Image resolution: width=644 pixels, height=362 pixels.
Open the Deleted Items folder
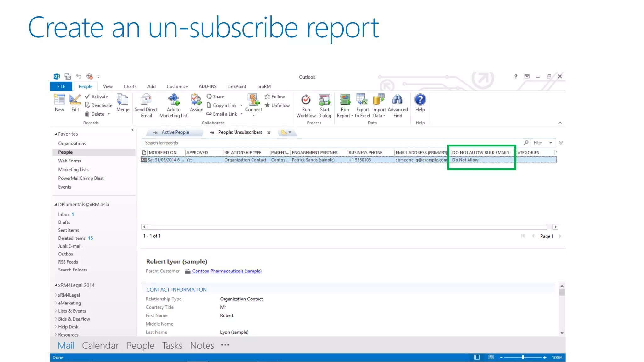click(72, 238)
